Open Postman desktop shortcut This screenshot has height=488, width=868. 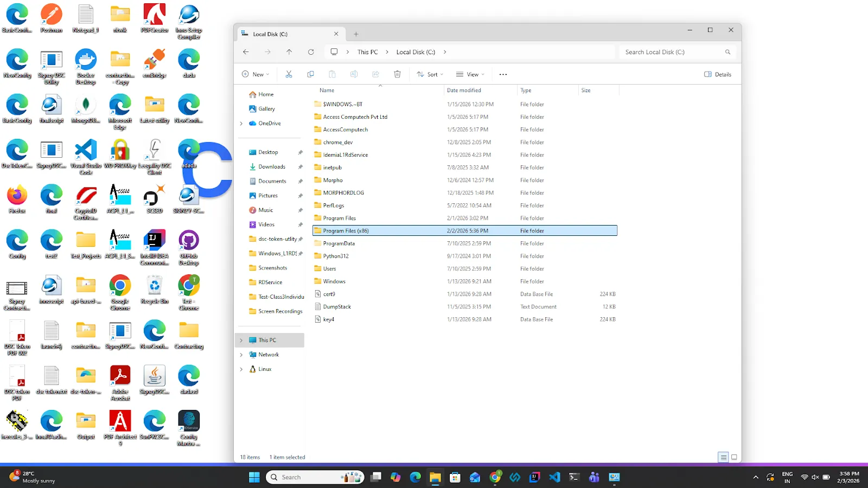tap(52, 18)
